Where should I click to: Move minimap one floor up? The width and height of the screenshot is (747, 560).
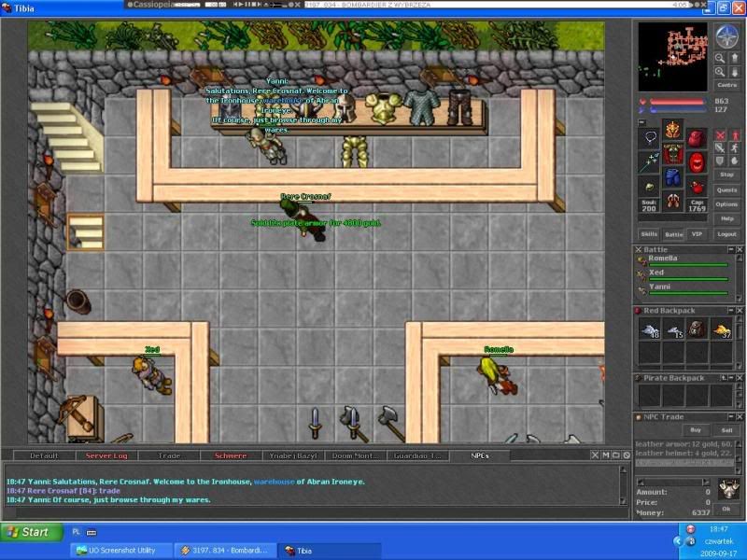click(735, 58)
